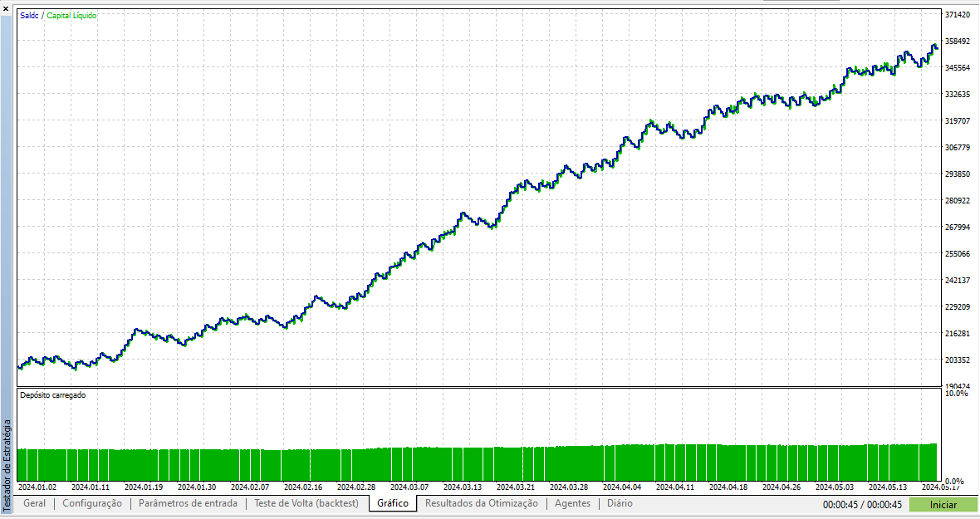Viewport: 980px width, 519px height.
Task: Select the Teste de Volta (backtest) tab
Action: (306, 503)
